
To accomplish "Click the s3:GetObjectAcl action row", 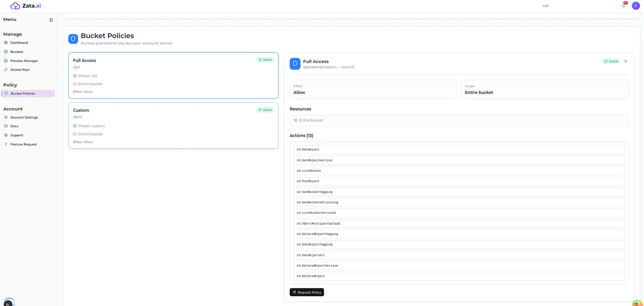I will pos(459,255).
